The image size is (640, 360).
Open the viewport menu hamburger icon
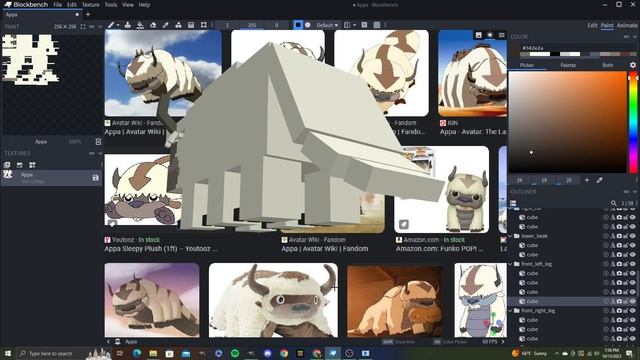[502, 35]
